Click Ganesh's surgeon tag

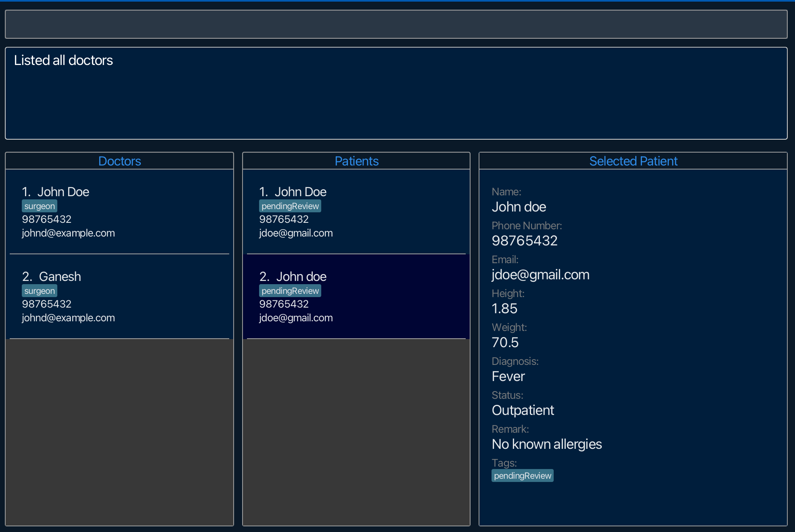pyautogui.click(x=39, y=291)
